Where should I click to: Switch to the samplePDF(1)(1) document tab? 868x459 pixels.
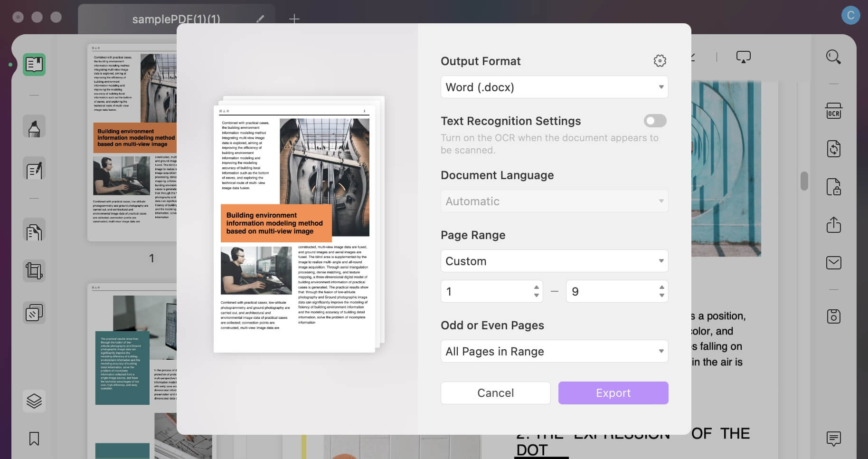(x=176, y=19)
